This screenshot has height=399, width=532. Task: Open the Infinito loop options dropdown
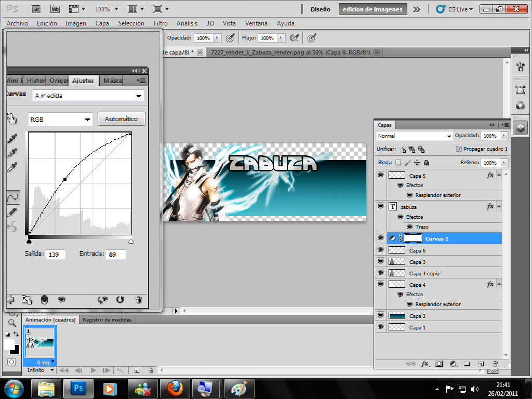[x=41, y=370]
